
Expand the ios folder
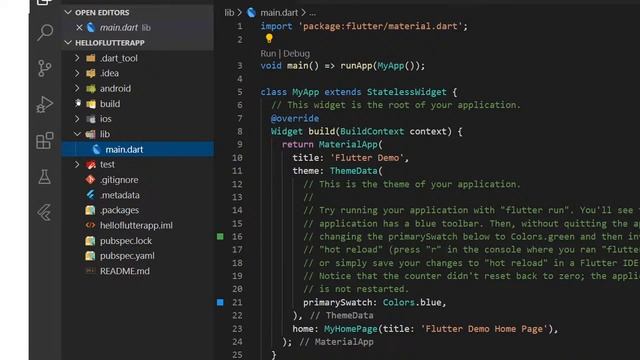77,119
